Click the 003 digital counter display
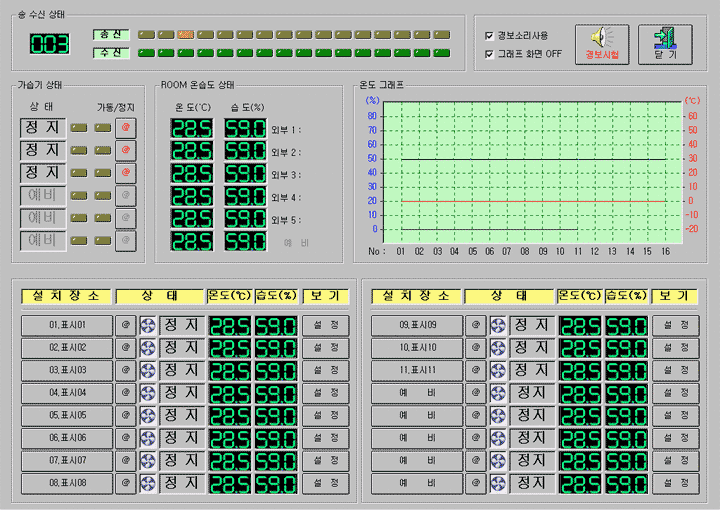The image size is (720, 510). (x=49, y=44)
